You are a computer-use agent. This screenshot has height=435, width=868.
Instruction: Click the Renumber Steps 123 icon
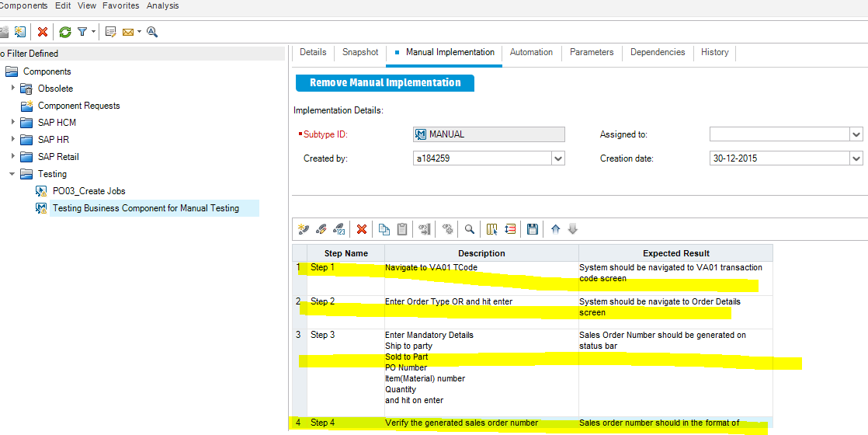(339, 229)
